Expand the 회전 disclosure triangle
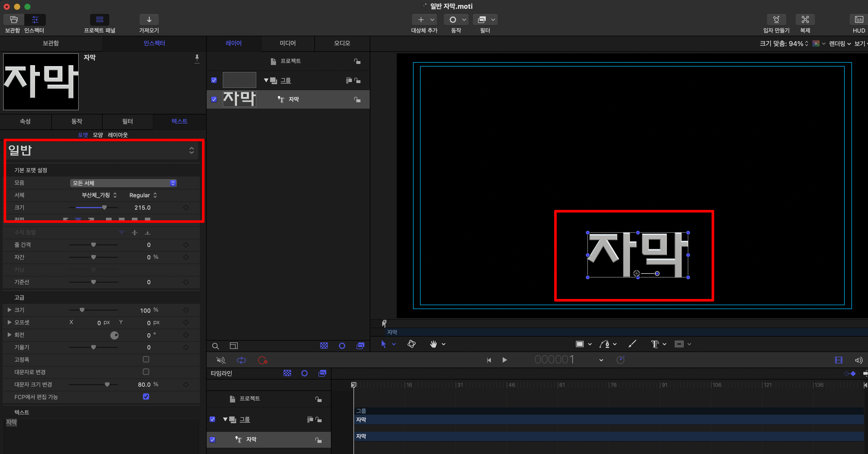Image resolution: width=868 pixels, height=454 pixels. (9, 335)
